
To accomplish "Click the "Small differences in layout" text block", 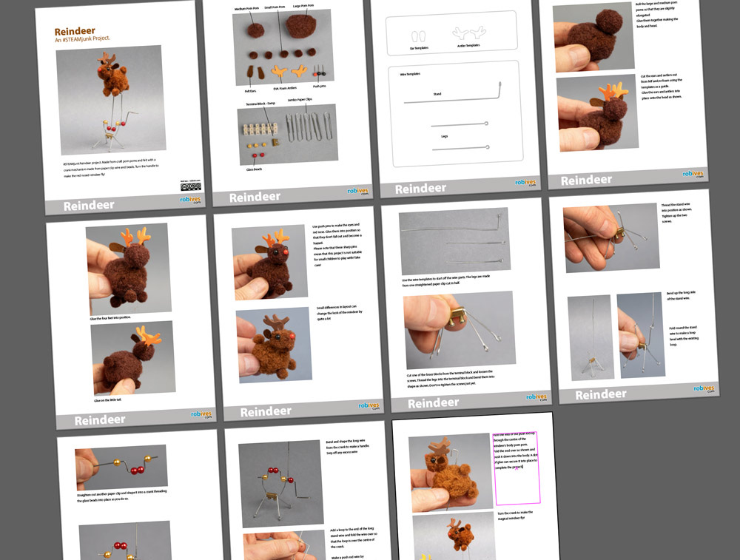I will pos(340,313).
